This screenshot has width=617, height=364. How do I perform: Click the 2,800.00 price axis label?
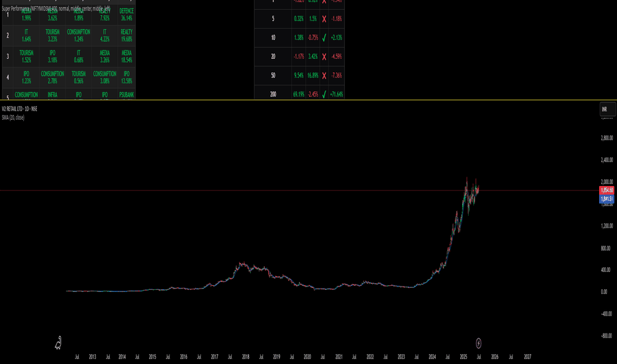[607, 138]
